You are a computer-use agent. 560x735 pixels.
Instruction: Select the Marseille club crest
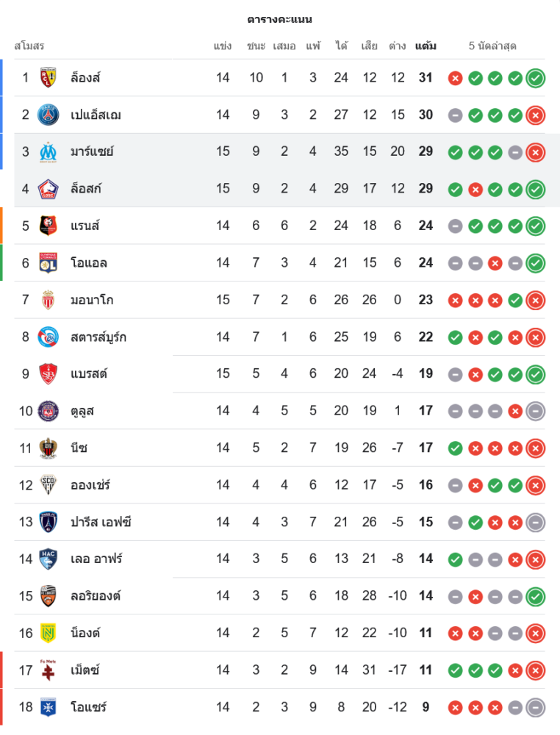tap(48, 151)
